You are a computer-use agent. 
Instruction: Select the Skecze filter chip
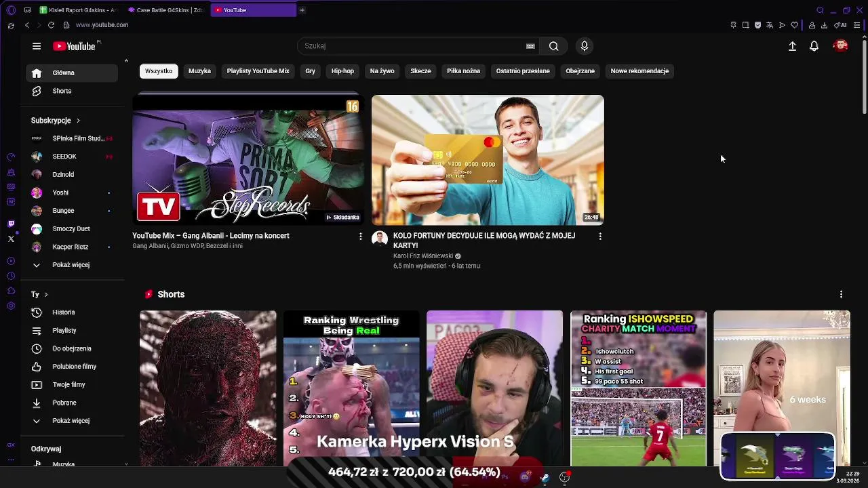coord(420,71)
